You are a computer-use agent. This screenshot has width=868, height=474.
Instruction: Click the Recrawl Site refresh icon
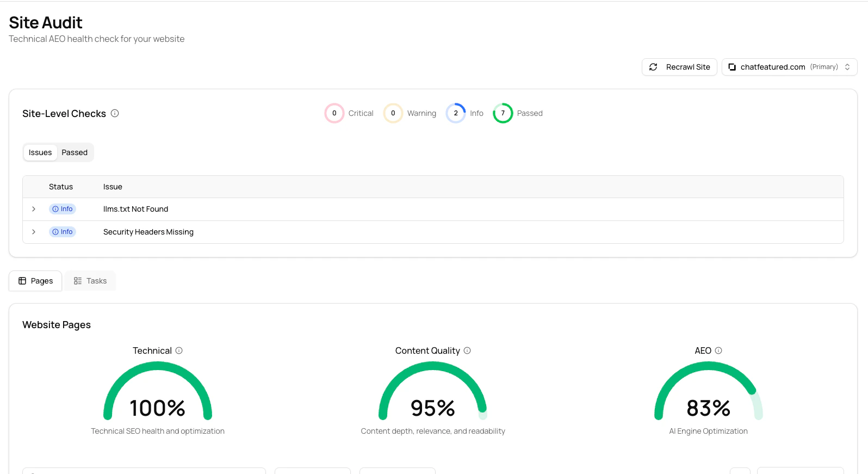click(x=653, y=67)
